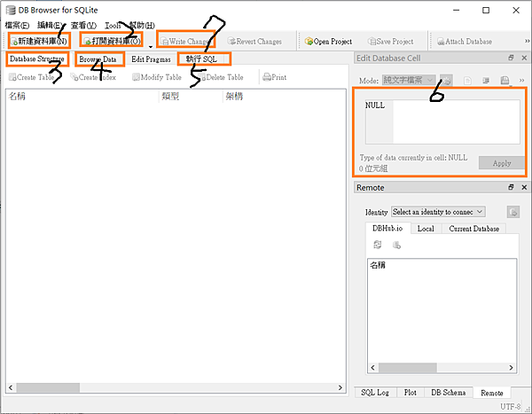Click the main structure horizontal scrollbar thumb

tap(48, 387)
